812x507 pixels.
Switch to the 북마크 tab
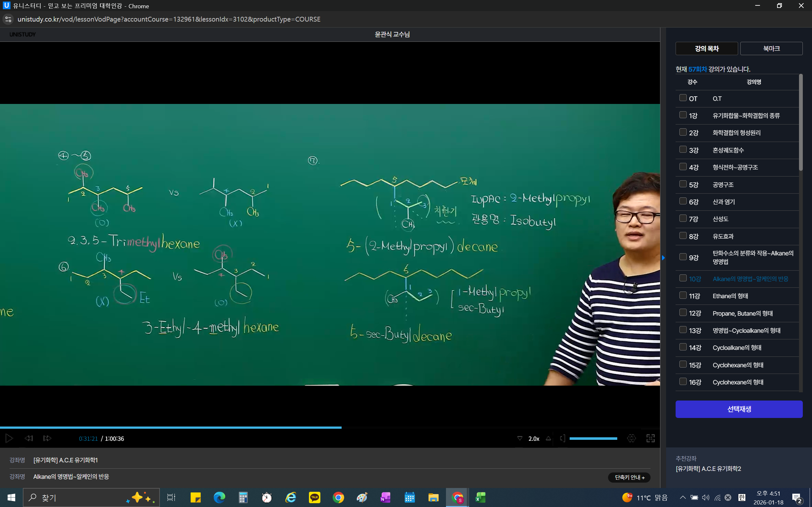771,48
